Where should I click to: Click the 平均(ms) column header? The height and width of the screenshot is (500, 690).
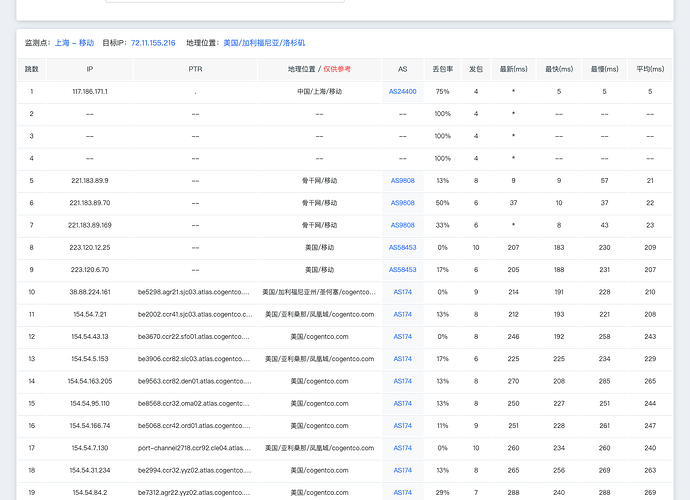[650, 69]
